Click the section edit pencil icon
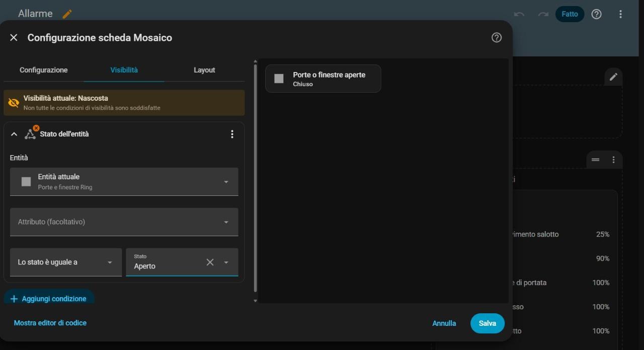644x350 pixels. (613, 77)
